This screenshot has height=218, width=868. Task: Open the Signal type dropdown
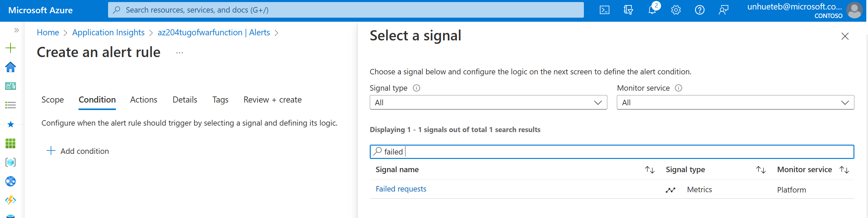click(x=488, y=102)
